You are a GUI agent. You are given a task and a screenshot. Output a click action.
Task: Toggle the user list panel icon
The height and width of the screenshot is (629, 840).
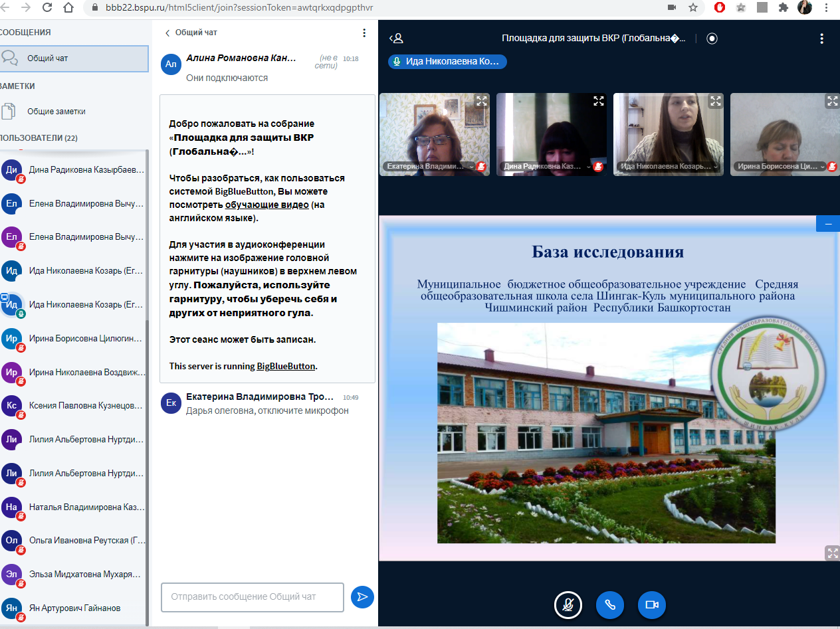[396, 39]
